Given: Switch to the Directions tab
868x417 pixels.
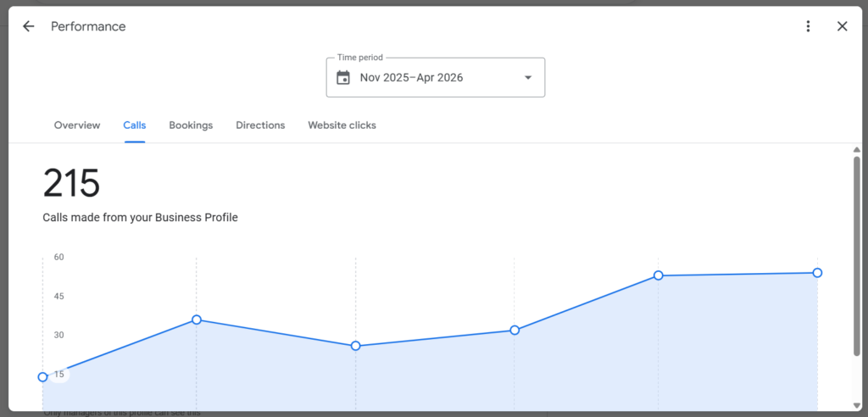Looking at the screenshot, I should coord(260,125).
